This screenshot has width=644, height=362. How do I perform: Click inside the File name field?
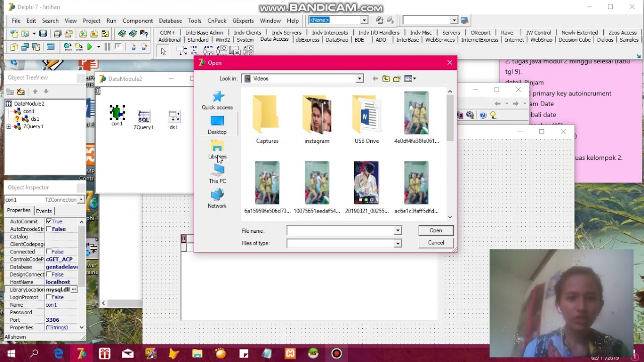coord(340,231)
